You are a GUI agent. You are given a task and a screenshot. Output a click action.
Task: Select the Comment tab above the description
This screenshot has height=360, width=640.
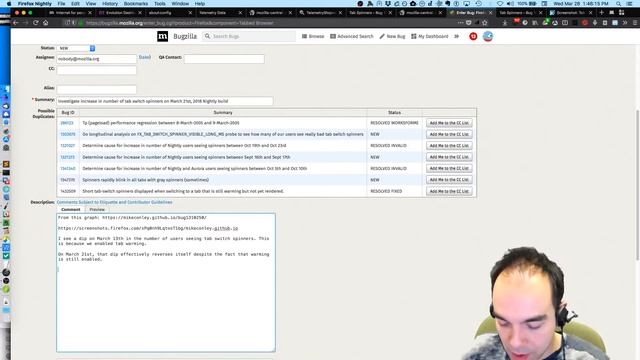71,209
